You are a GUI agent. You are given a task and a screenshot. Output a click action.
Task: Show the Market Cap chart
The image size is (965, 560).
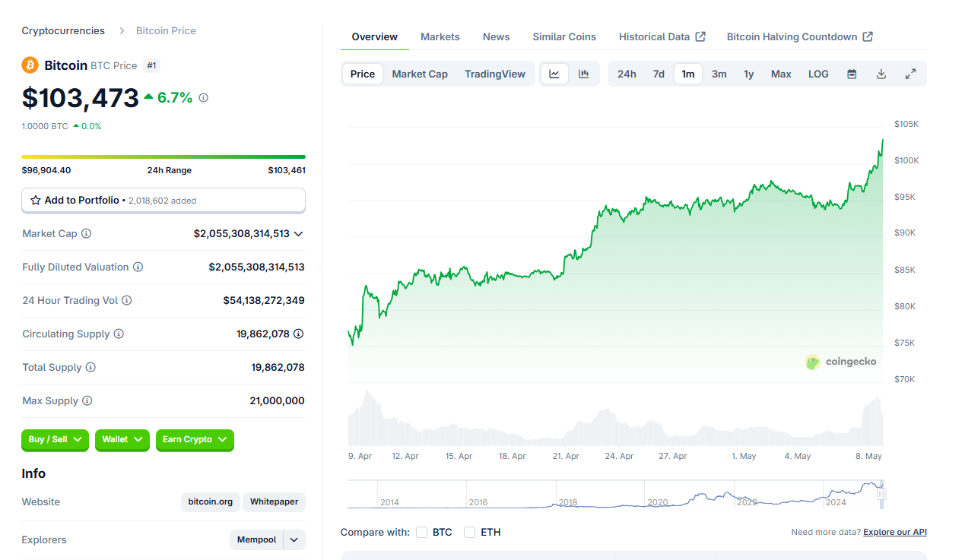(x=420, y=74)
